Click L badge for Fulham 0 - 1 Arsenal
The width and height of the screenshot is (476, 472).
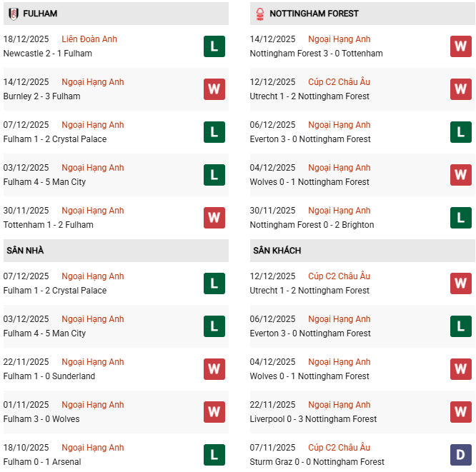214,455
